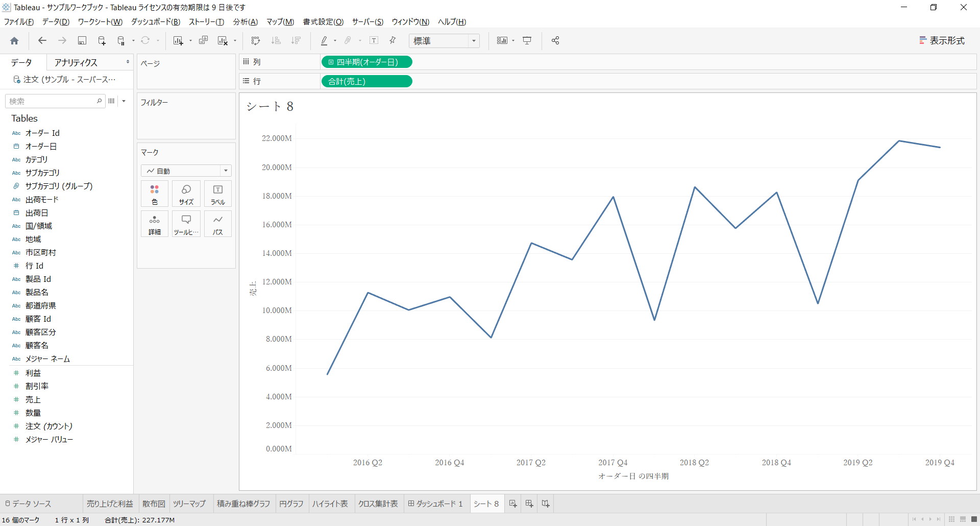Click the new story icon in tab bar
The width and height of the screenshot is (980, 526).
click(546, 504)
